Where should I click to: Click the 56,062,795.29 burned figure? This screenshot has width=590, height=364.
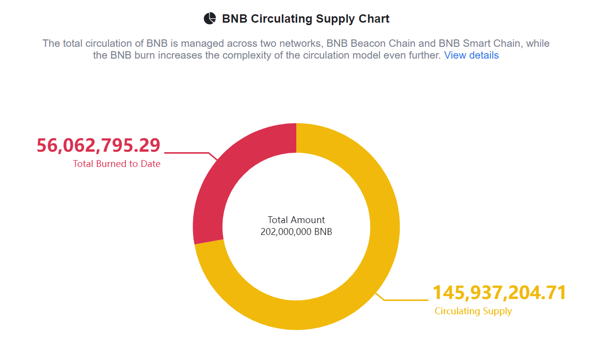[99, 145]
